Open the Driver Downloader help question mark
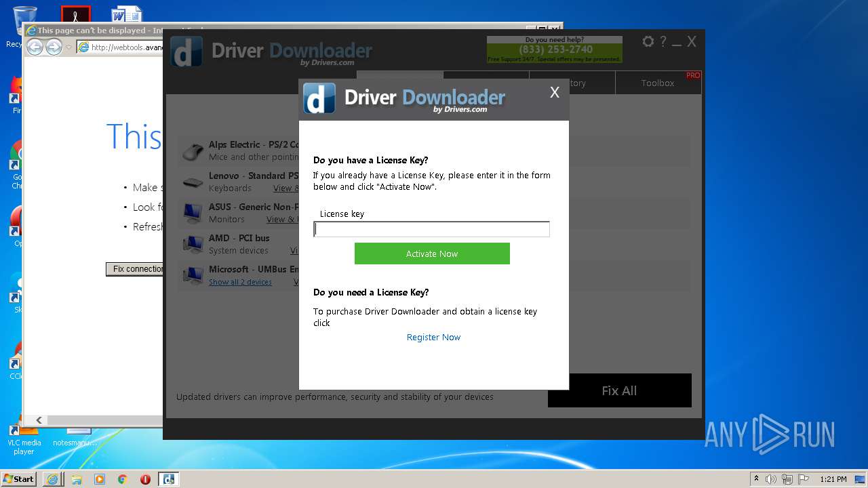The height and width of the screenshot is (488, 868). click(x=663, y=41)
